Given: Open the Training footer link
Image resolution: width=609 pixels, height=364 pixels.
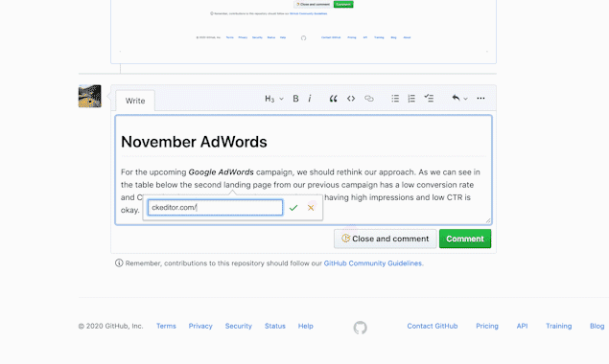Looking at the screenshot, I should pyautogui.click(x=558, y=326).
